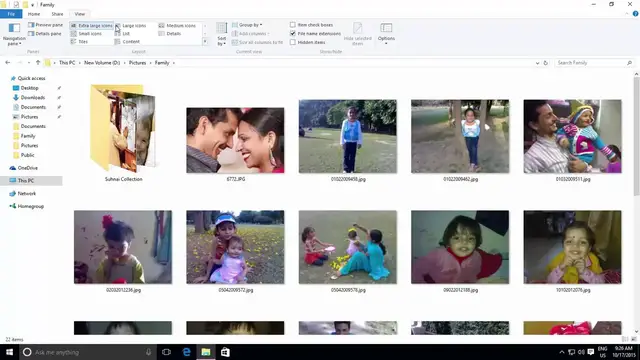Click the vertical scrollbar down arrow
The width and height of the screenshot is (640, 360).
point(636,332)
